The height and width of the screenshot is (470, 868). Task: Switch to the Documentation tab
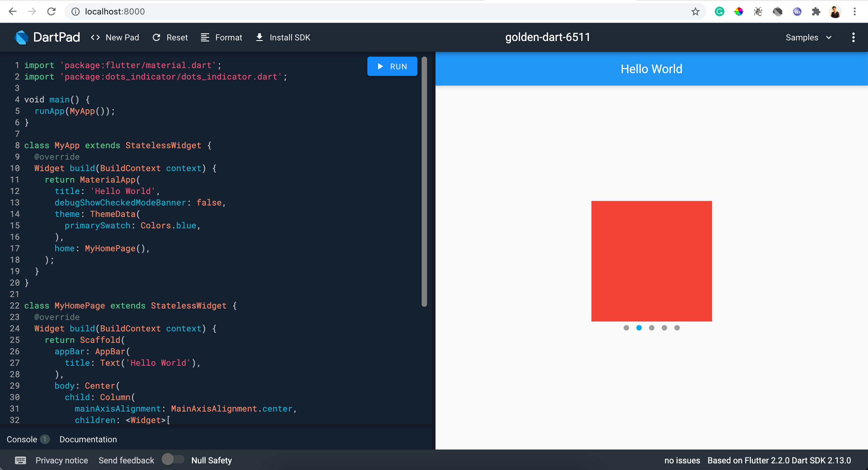click(x=88, y=439)
